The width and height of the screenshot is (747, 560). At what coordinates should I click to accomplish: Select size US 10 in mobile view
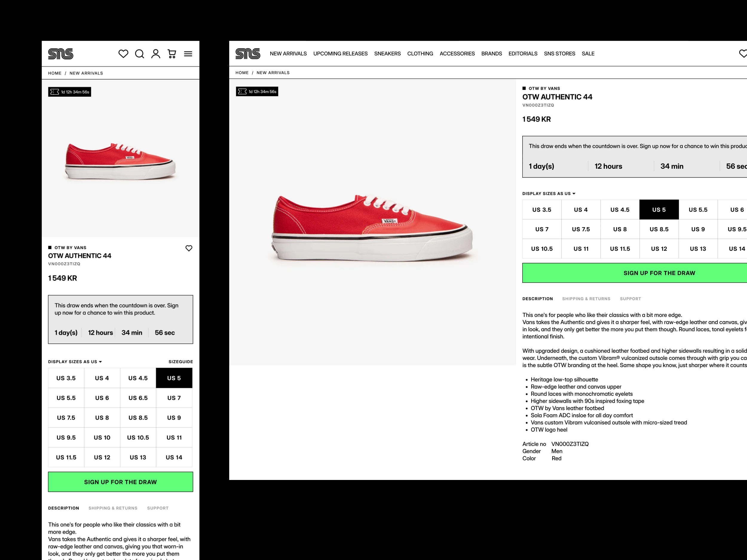pyautogui.click(x=102, y=438)
